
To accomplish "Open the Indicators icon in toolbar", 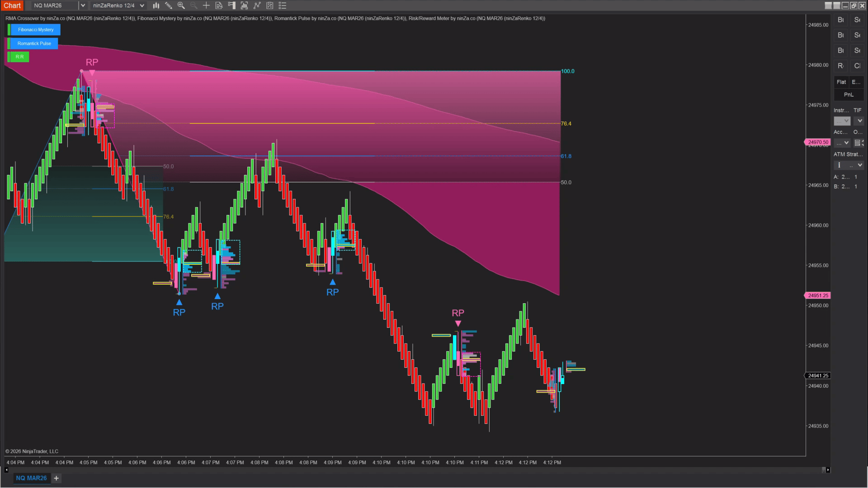I will click(x=257, y=5).
